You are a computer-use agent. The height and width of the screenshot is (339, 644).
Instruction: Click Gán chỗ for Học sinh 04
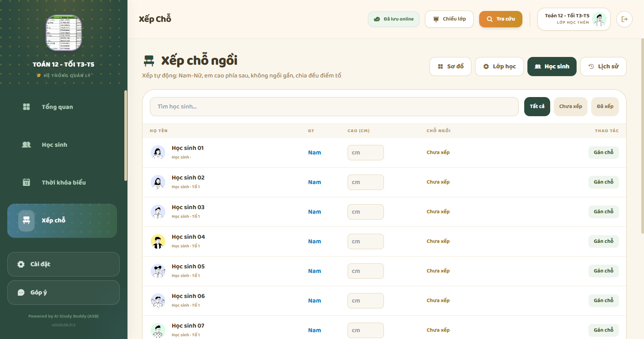(603, 241)
